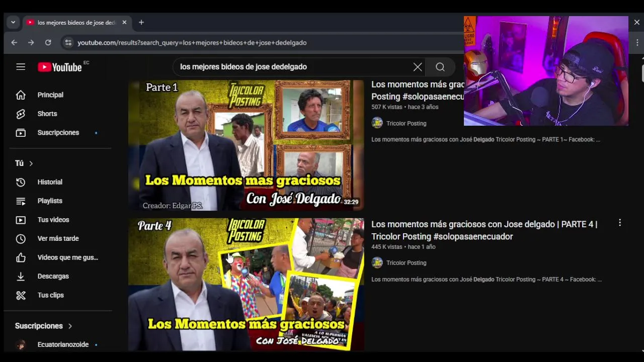This screenshot has height=362, width=644.
Task: Click the Tus videos icon
Action: [21, 220]
